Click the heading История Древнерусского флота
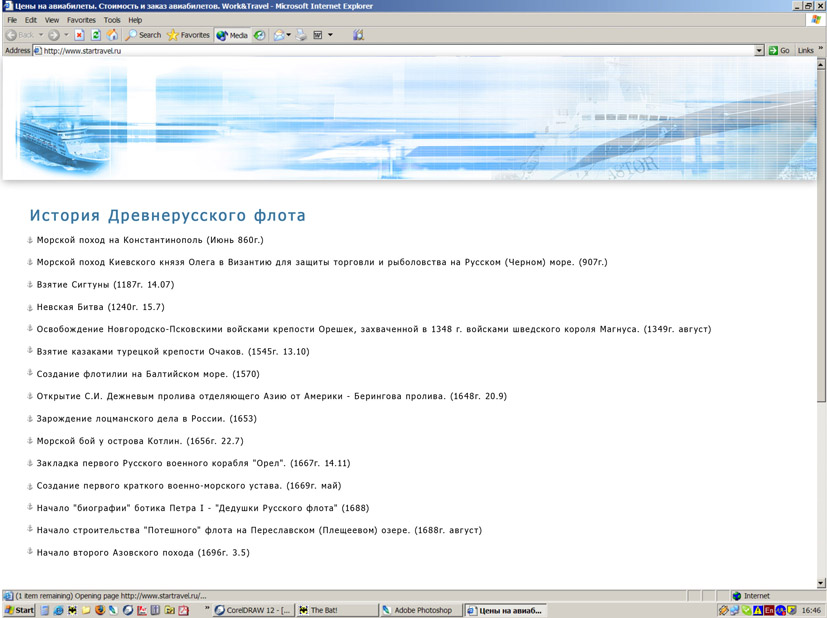This screenshot has width=827, height=618. 167,215
